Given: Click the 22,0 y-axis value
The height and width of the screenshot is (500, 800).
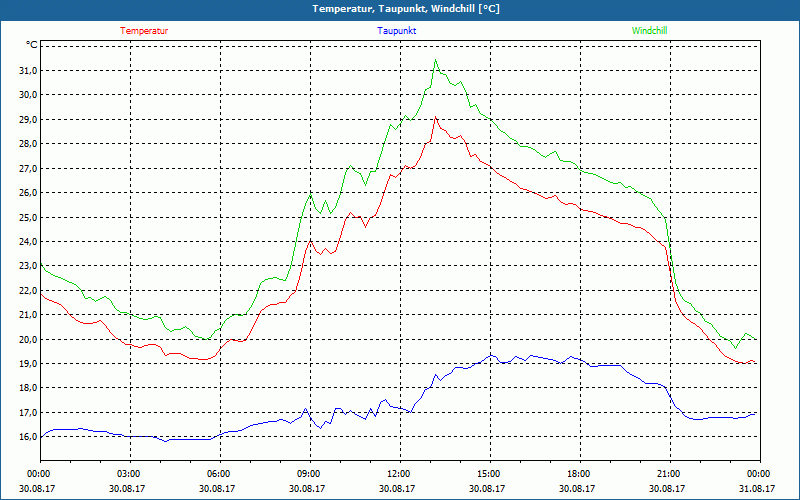Looking at the screenshot, I should click(28, 290).
